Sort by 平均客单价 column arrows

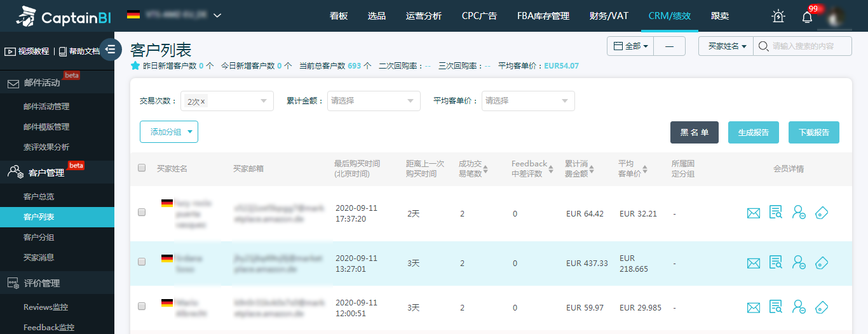[x=645, y=170]
